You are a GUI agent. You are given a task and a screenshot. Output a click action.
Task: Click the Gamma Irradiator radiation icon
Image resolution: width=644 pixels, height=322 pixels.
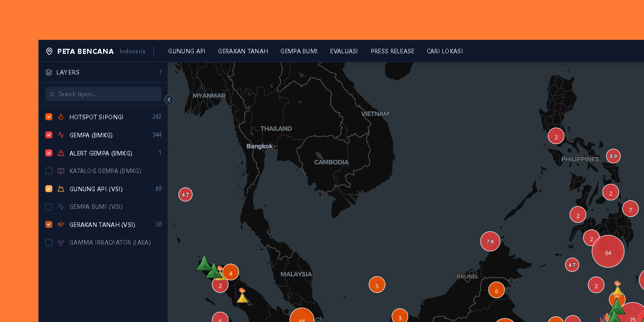pyautogui.click(x=61, y=243)
